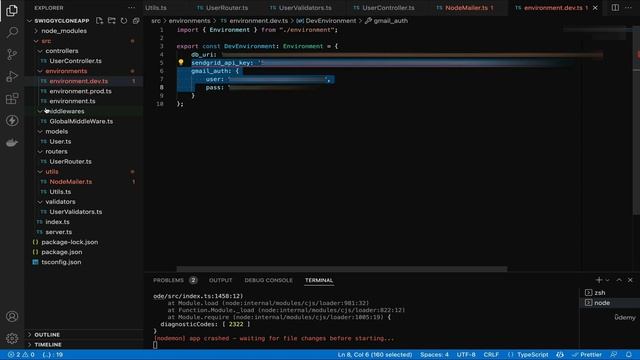The height and width of the screenshot is (360, 640).
Task: Open the DEBUG CONSOLE panel tab
Action: 269,280
